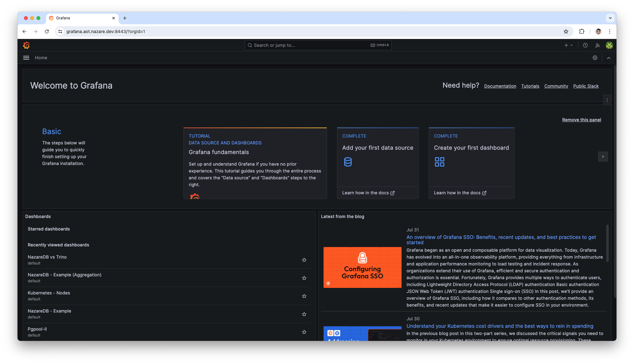The width and height of the screenshot is (634, 364).
Task: Click the dashboard grid icon in dashboard card
Action: click(x=439, y=162)
